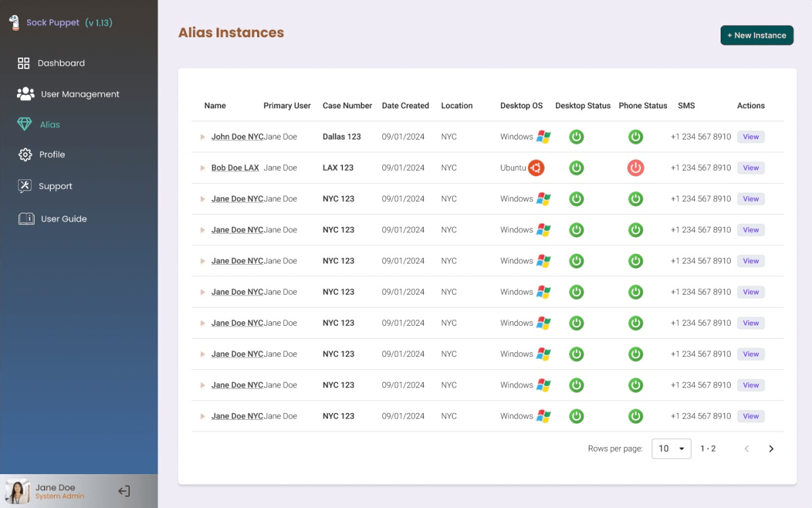Click the Support puzzle icon
Screen dimensions: 812x508
25,186
